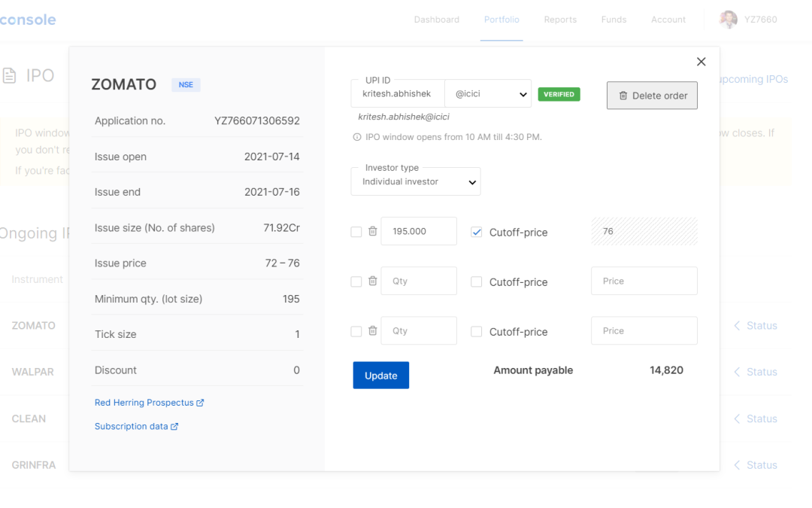
Task: Click disabled price field showing 76
Action: click(x=644, y=231)
